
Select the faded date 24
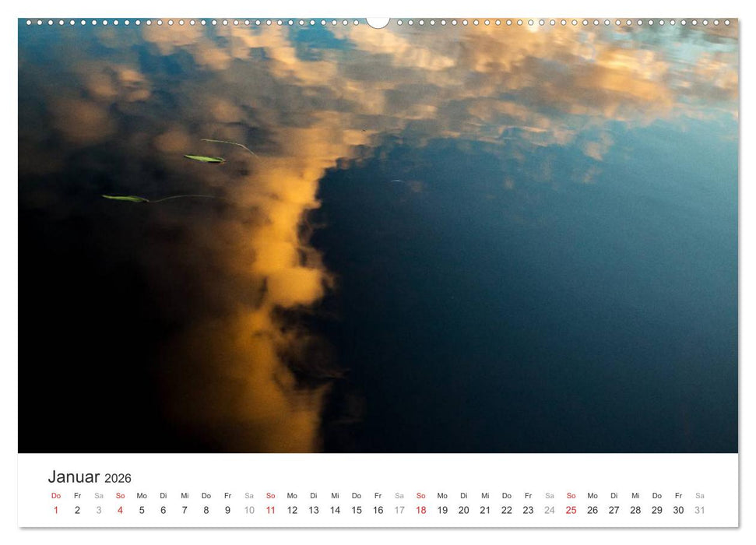click(549, 509)
